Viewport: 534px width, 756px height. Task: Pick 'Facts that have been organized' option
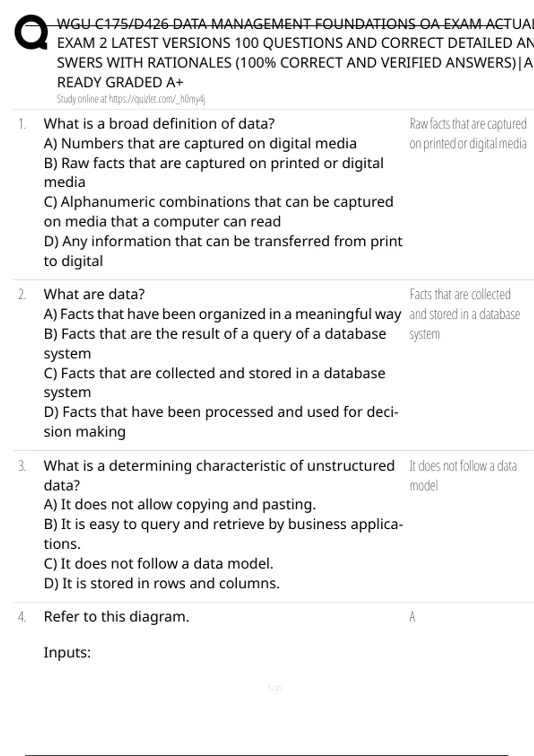(222, 314)
